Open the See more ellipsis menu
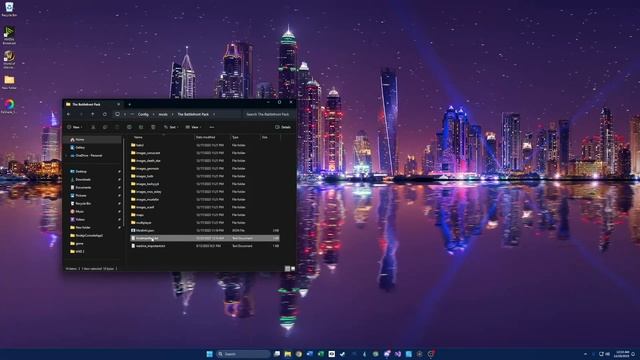Image resolution: width=640 pixels, height=360 pixels. click(211, 127)
